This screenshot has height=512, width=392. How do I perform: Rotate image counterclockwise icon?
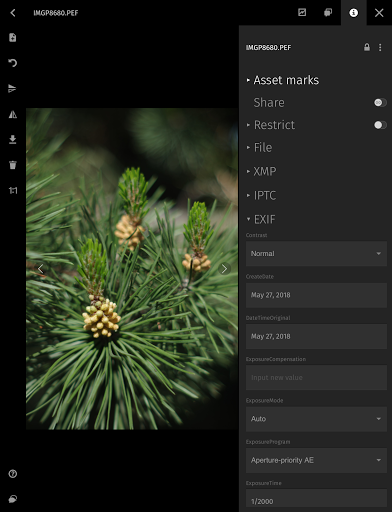point(13,63)
